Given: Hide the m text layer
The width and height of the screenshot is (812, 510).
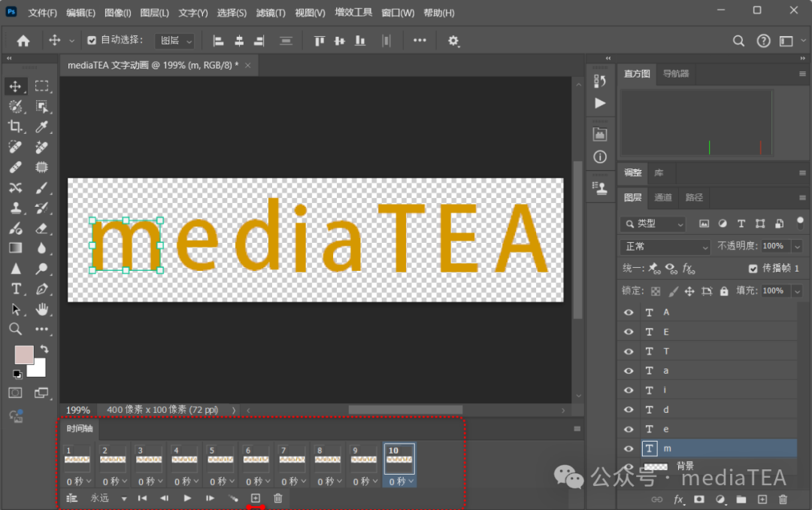Looking at the screenshot, I should pyautogui.click(x=629, y=449).
